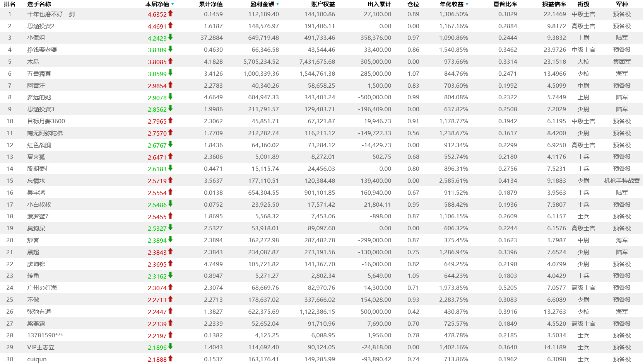Click the green down arrow for 炒客
Image resolution: width=643 pixels, height=364 pixels.
click(170, 240)
